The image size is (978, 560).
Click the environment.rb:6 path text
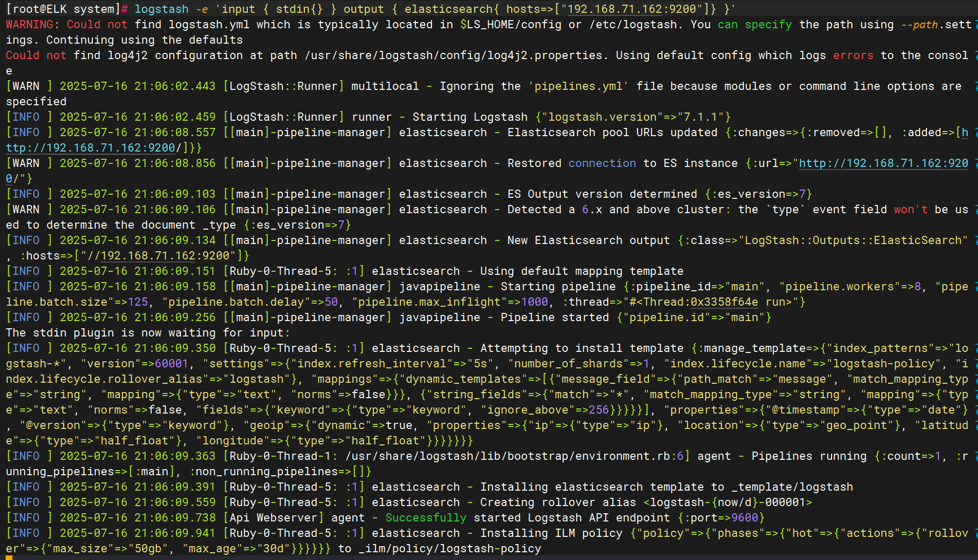tap(515, 456)
